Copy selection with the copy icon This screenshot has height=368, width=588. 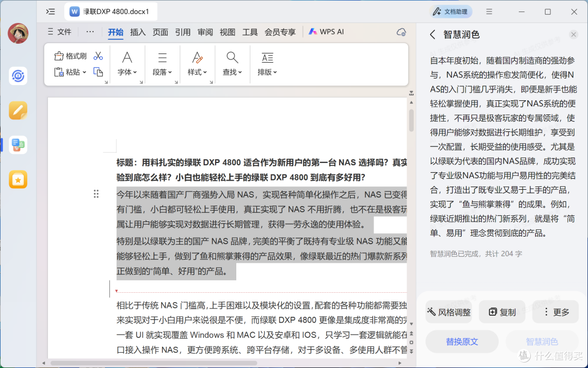(x=98, y=72)
